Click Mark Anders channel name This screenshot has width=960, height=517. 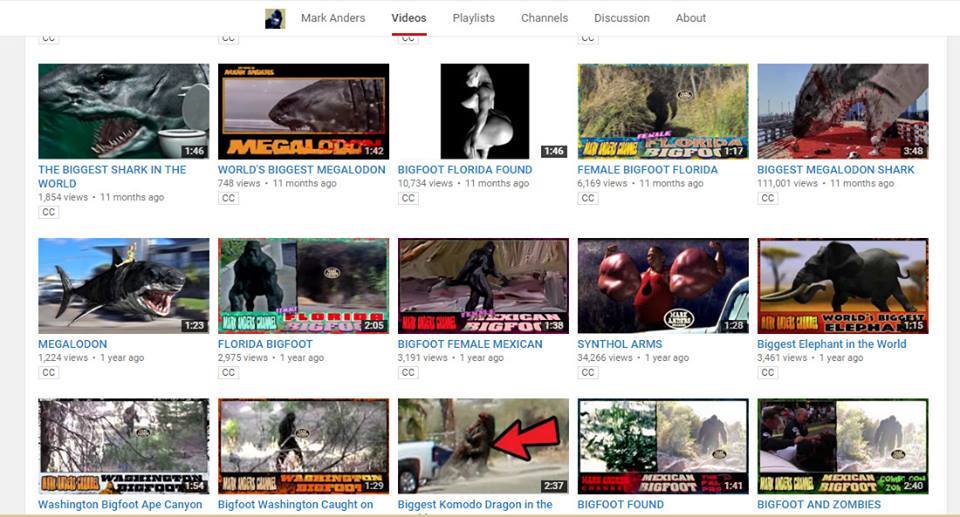[333, 18]
